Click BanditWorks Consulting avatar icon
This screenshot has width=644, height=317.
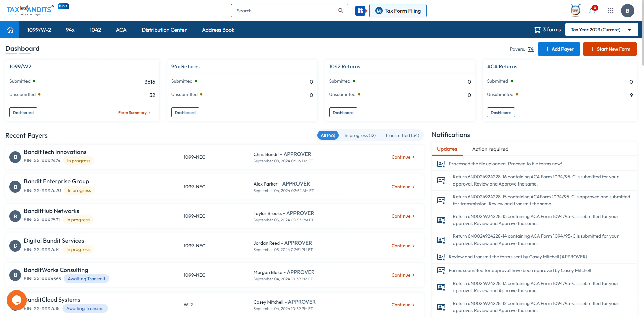click(x=15, y=275)
